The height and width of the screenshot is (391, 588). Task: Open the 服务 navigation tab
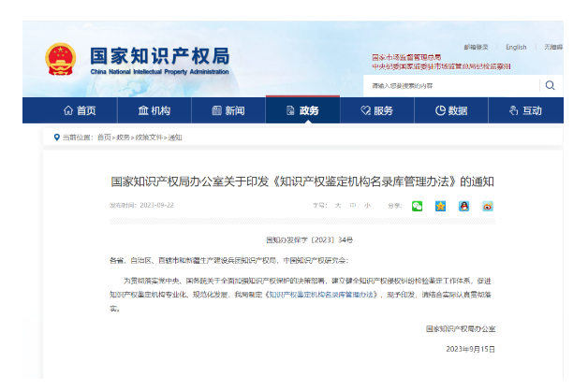[377, 110]
